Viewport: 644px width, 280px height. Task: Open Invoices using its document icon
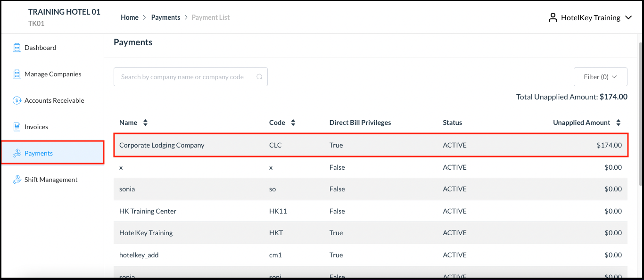[x=17, y=126]
